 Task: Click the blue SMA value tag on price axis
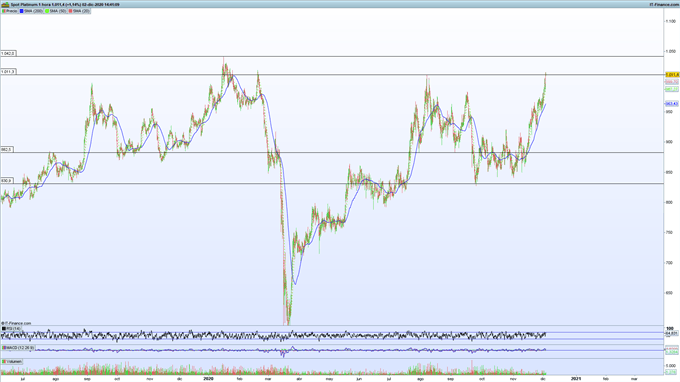point(672,104)
